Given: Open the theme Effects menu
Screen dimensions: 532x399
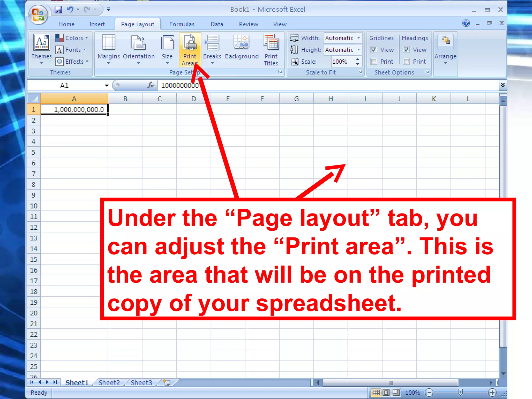Looking at the screenshot, I should 72,62.
